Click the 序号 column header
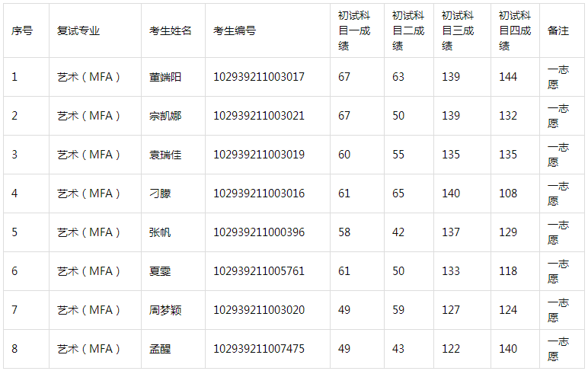Screen dimensions: 588x371 [x=22, y=31]
